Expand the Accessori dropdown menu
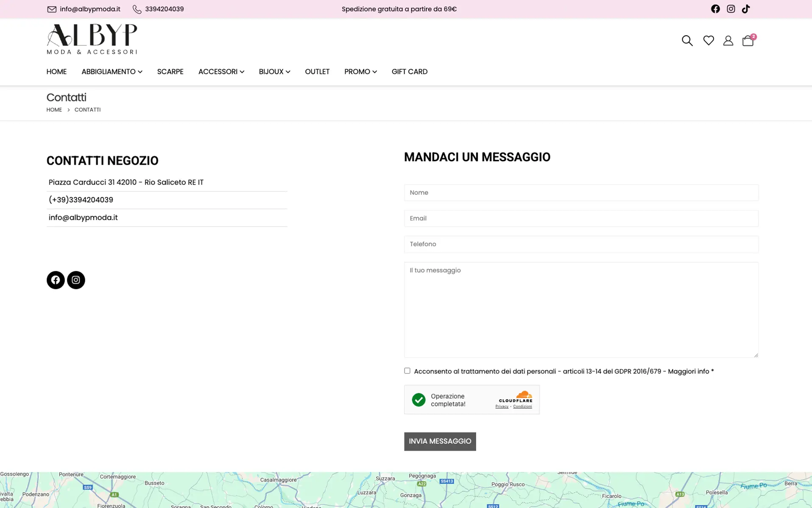 click(221, 72)
